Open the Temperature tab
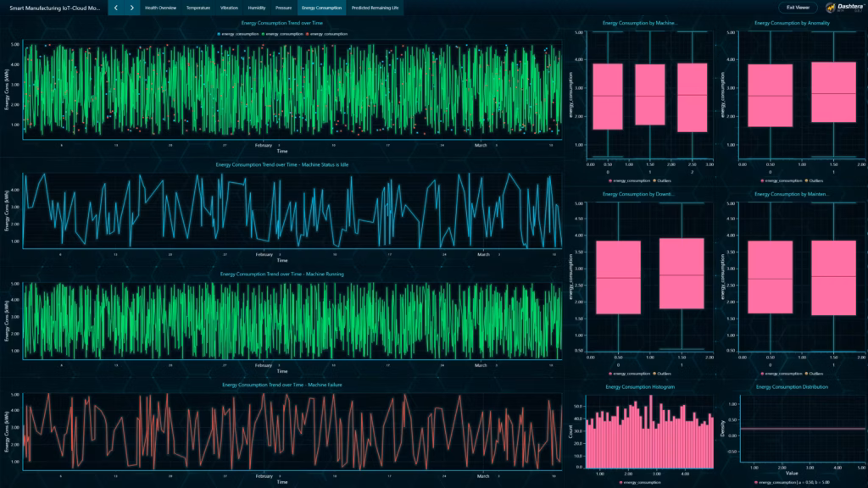Screen dimensions: 868x488 pyautogui.click(x=198, y=7)
